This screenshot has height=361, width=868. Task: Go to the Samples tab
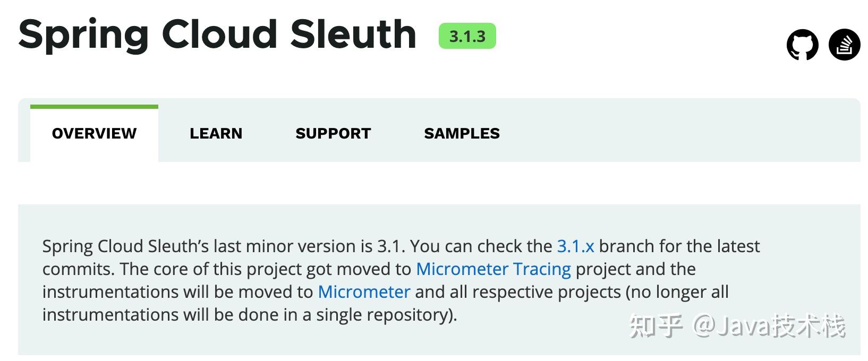point(462,133)
